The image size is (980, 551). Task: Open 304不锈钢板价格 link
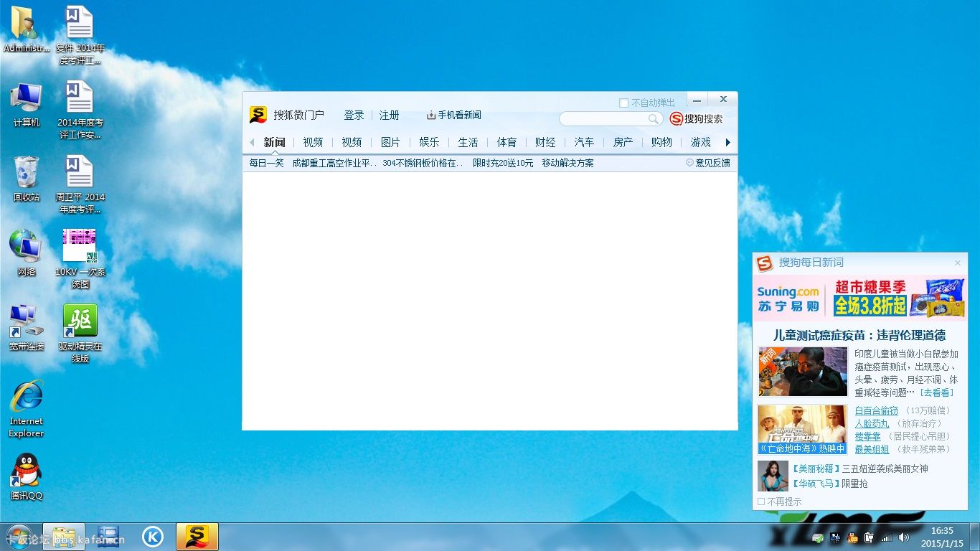click(423, 163)
